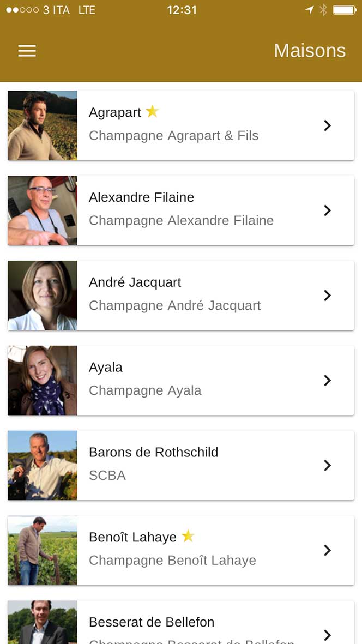Select the André Jacquart portrait image
Viewport: 362px width, 644px height.
click(x=43, y=296)
